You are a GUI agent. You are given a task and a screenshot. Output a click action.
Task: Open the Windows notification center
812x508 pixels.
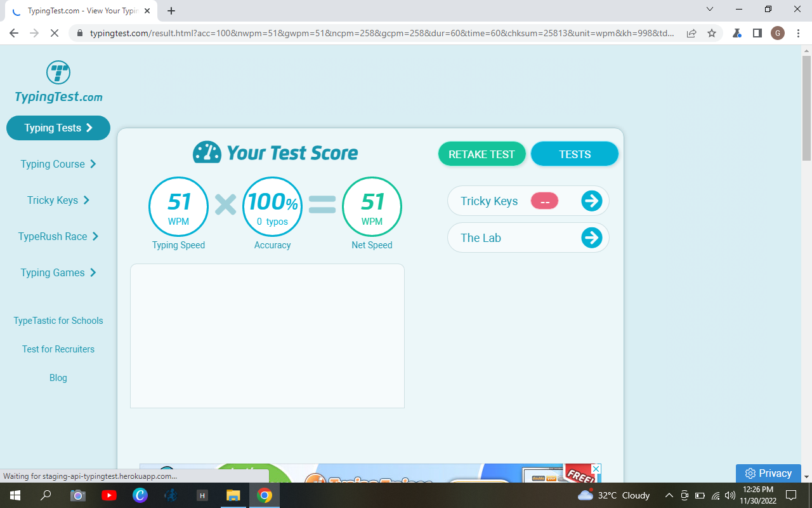(x=790, y=495)
